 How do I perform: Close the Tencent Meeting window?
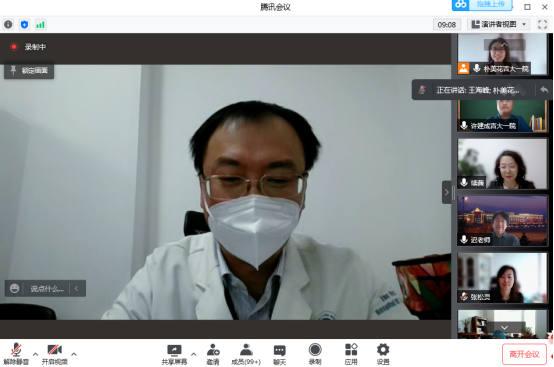pyautogui.click(x=545, y=7)
